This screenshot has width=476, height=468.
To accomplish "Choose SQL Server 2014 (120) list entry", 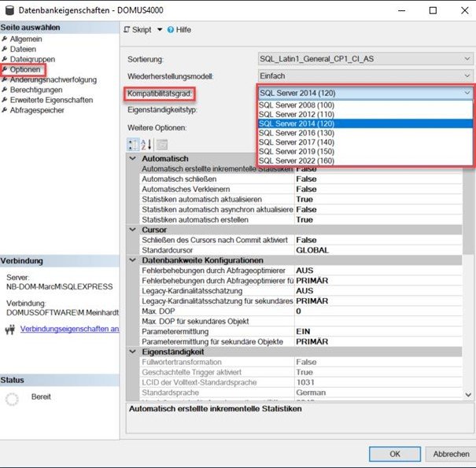I will (x=365, y=123).
